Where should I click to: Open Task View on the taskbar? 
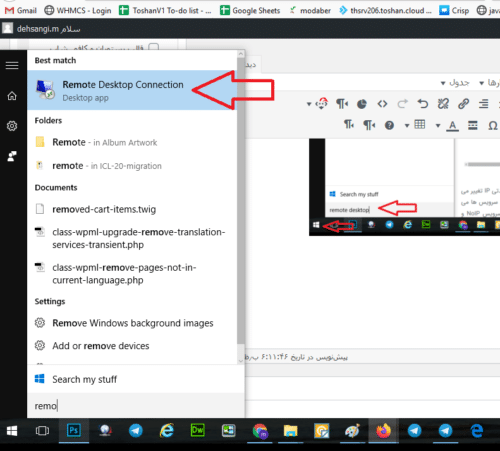coord(42,431)
